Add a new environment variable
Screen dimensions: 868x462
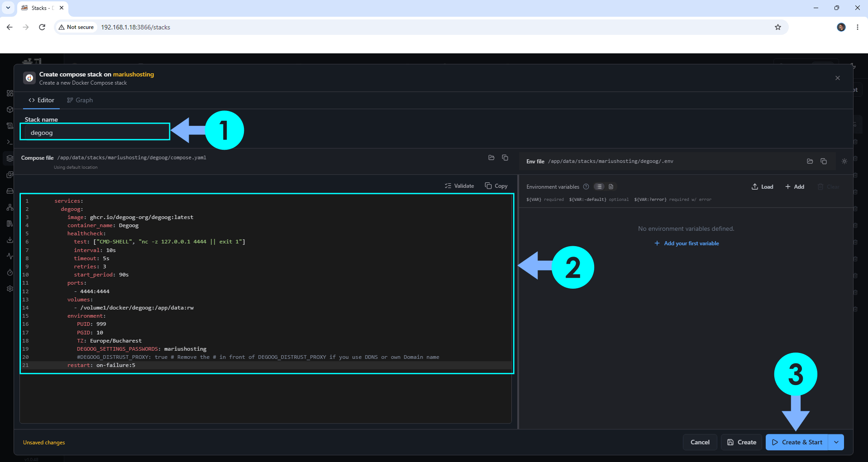795,187
